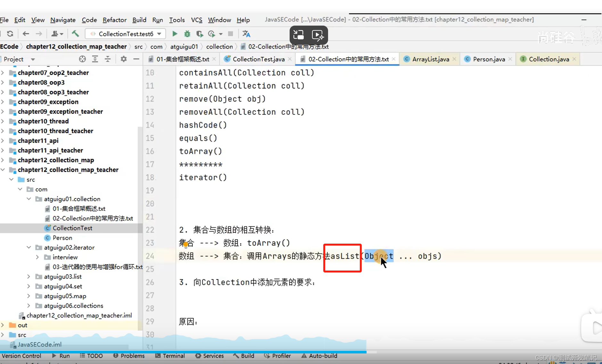
Task: Open the Problems tool window
Action: coord(129,356)
